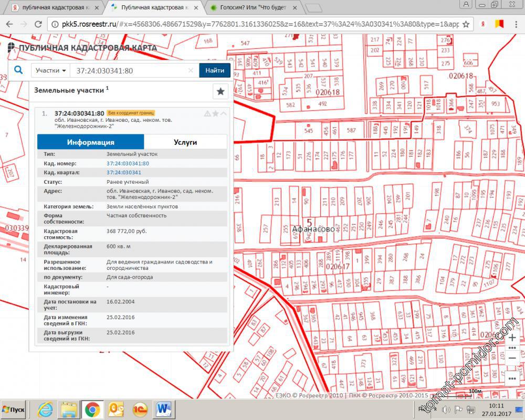Open the Участки search type dropdown

click(x=51, y=70)
